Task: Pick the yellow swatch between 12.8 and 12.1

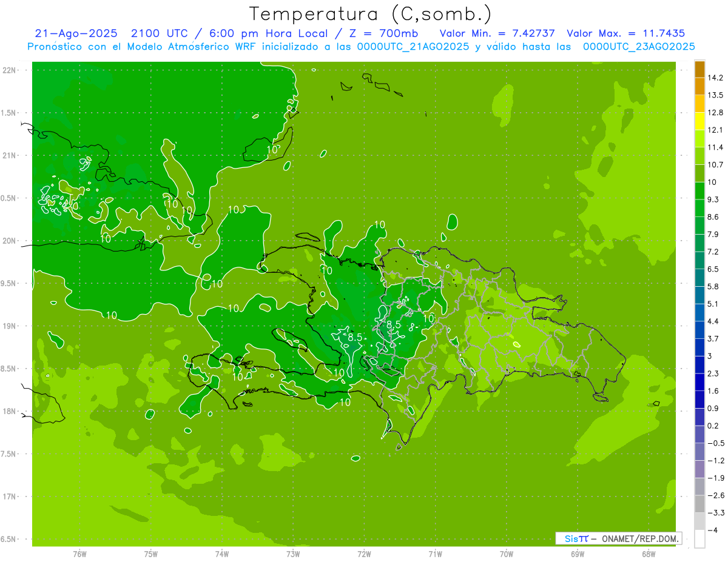Action: coord(699,121)
